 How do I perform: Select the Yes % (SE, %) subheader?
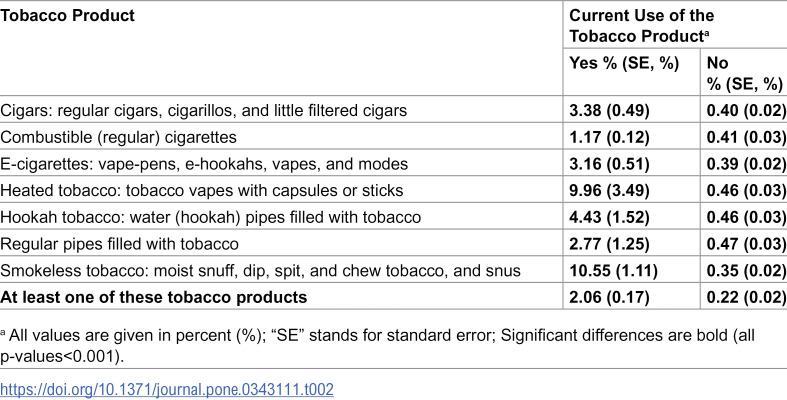624,63
